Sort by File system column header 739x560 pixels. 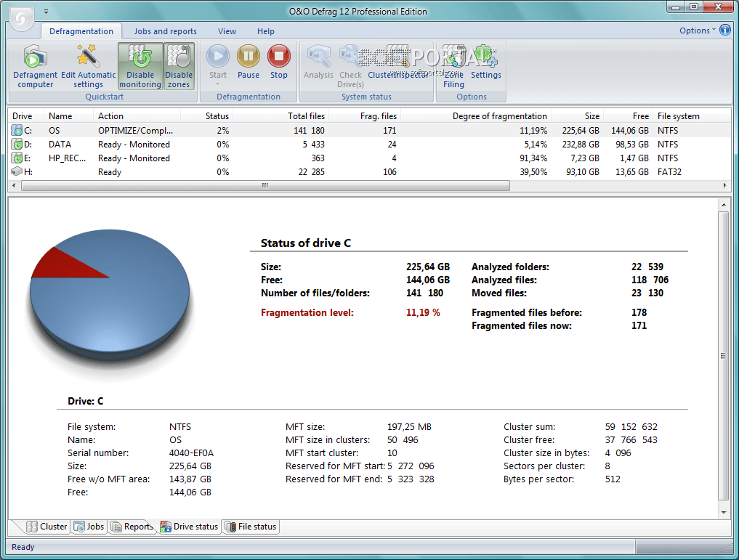690,116
